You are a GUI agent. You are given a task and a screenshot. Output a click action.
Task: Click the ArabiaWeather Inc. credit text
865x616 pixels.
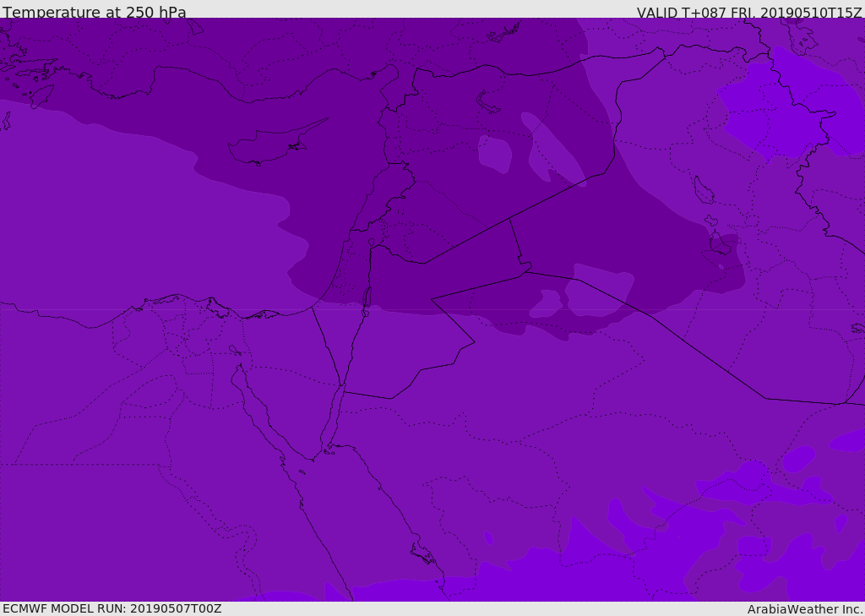click(x=805, y=609)
